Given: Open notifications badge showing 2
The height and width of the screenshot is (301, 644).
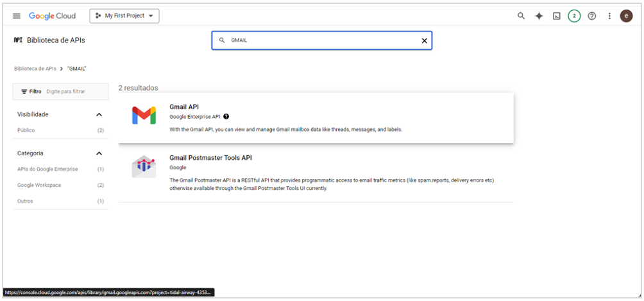Looking at the screenshot, I should (x=574, y=16).
